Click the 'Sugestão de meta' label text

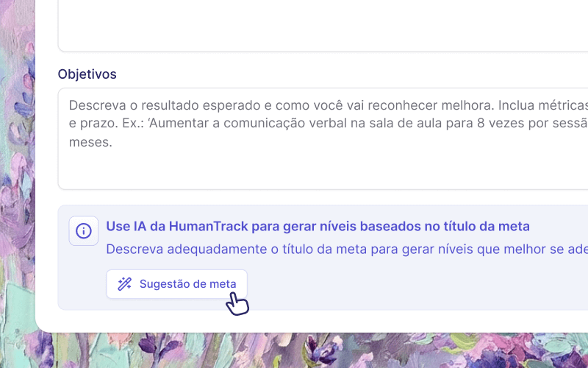pyautogui.click(x=188, y=284)
